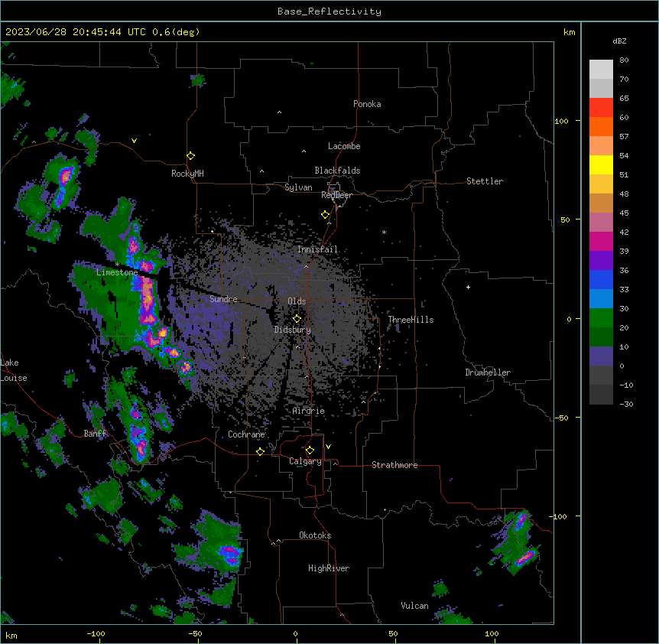Click the white plus marker west of Drumheller
Screen dimensions: 659x644
468,287
